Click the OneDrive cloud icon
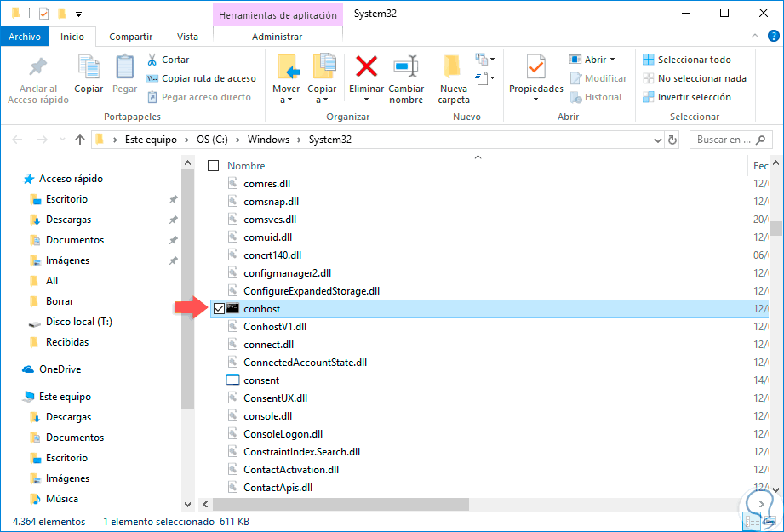This screenshot has width=784, height=532. 28,369
